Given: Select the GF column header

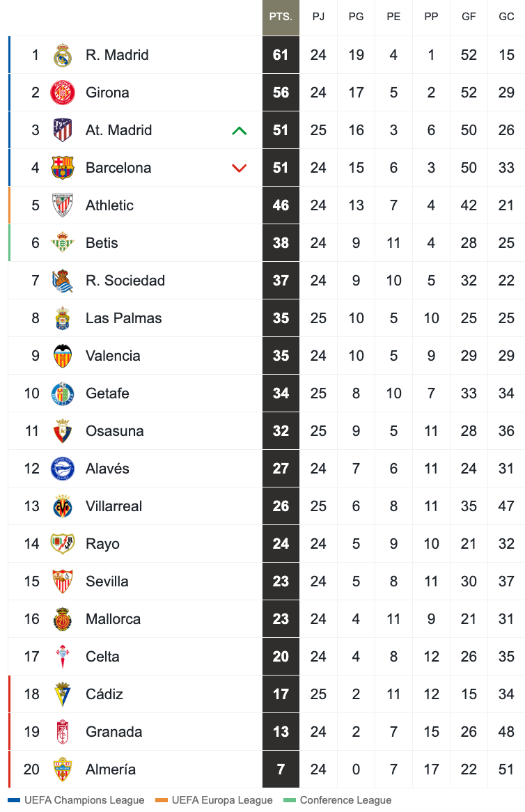Looking at the screenshot, I should pos(469,17).
